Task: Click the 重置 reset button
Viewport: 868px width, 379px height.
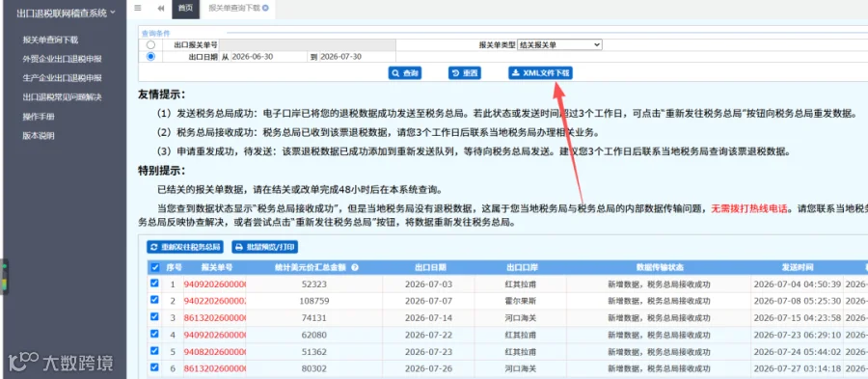Action: [464, 73]
